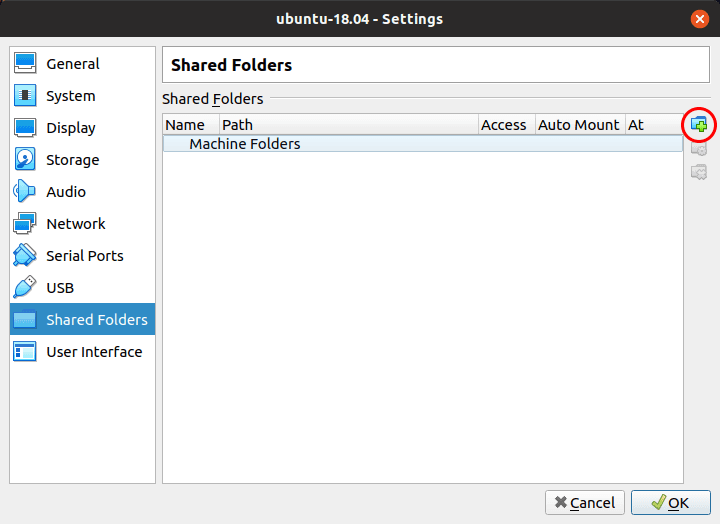Screen dimensions: 720x524
Task: Select the Machine Folders row
Action: [x=423, y=144]
